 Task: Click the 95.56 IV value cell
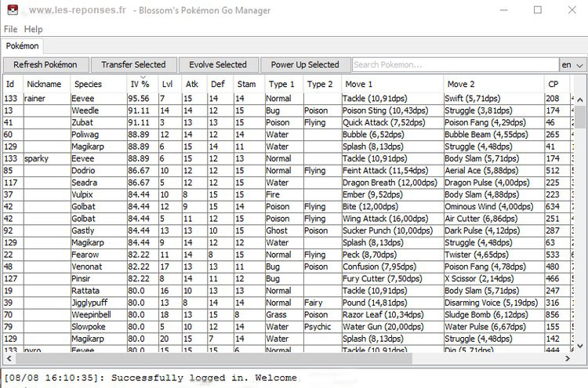tap(143, 99)
